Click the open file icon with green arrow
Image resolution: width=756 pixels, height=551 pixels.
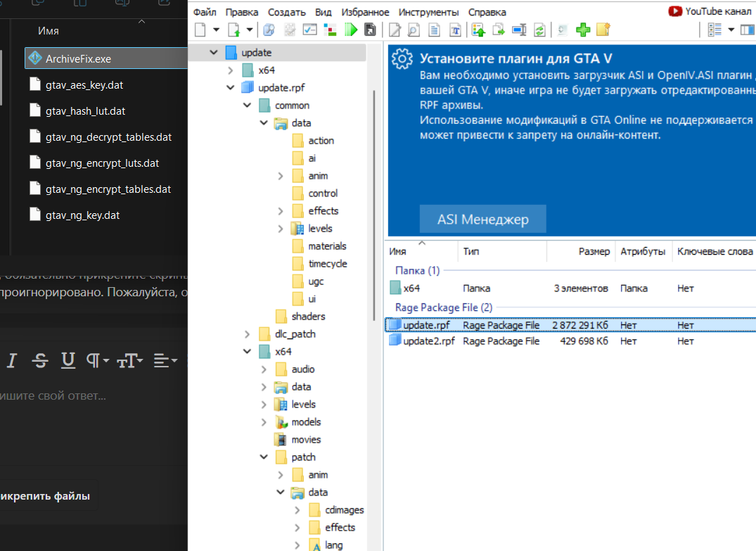[234, 30]
